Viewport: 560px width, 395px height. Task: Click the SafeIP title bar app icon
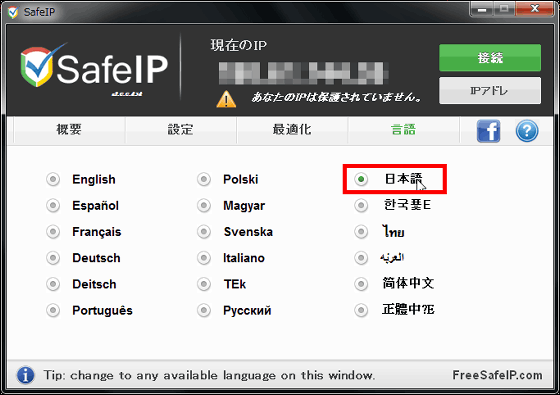13,12
